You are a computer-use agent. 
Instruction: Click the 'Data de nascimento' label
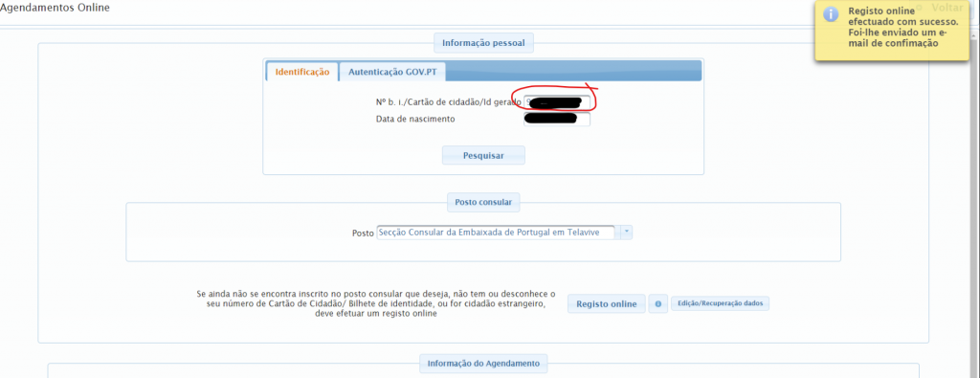pos(415,119)
